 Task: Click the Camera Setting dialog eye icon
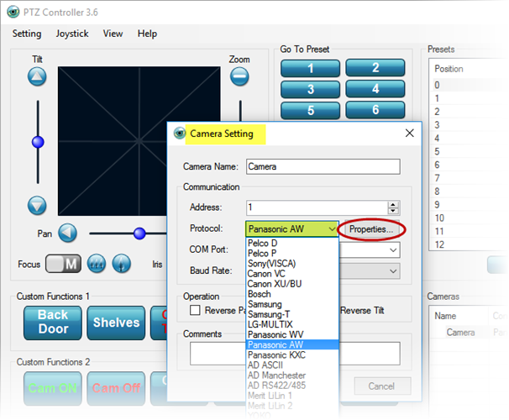coord(179,133)
